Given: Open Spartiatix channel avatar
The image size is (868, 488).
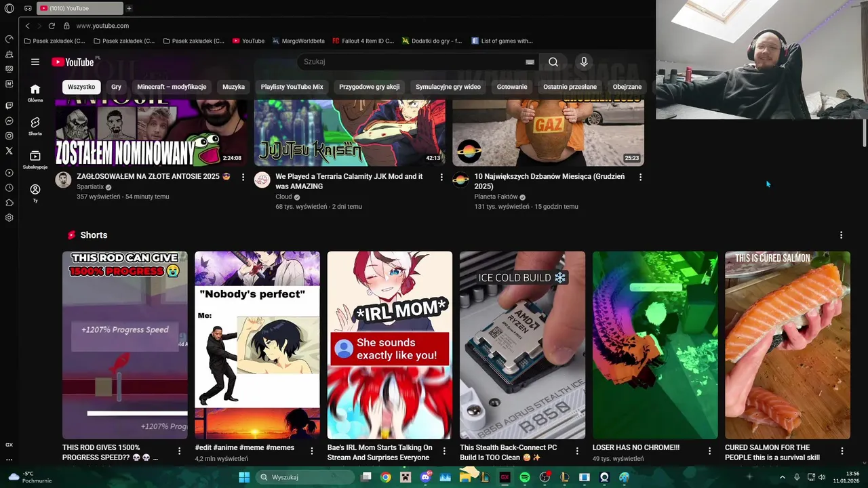Looking at the screenshot, I should (x=63, y=180).
